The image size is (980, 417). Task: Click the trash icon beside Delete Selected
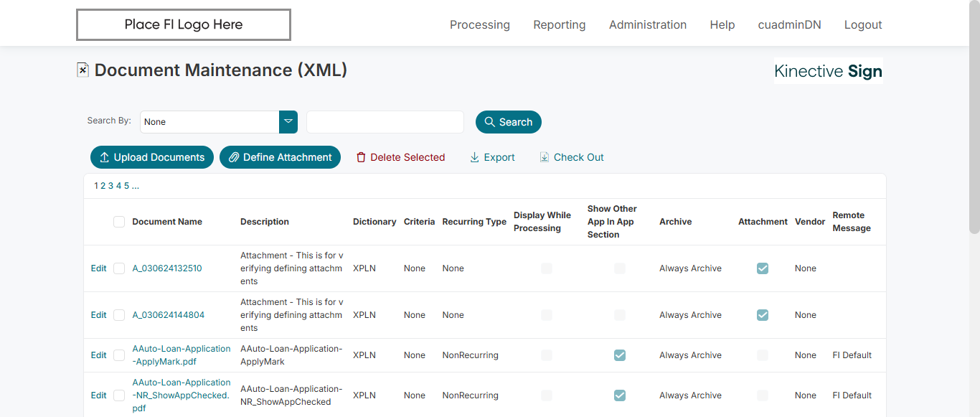(362, 157)
